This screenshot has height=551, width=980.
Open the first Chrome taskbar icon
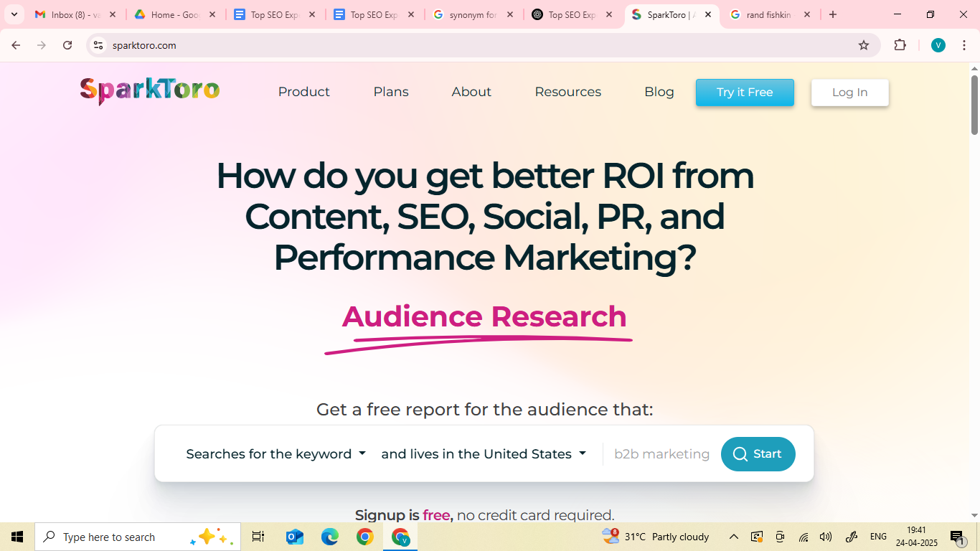pos(364,537)
